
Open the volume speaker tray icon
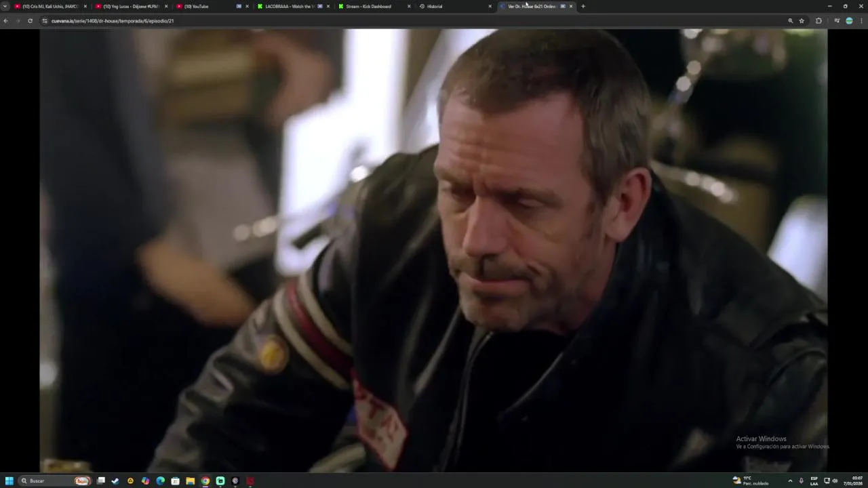tap(835, 481)
